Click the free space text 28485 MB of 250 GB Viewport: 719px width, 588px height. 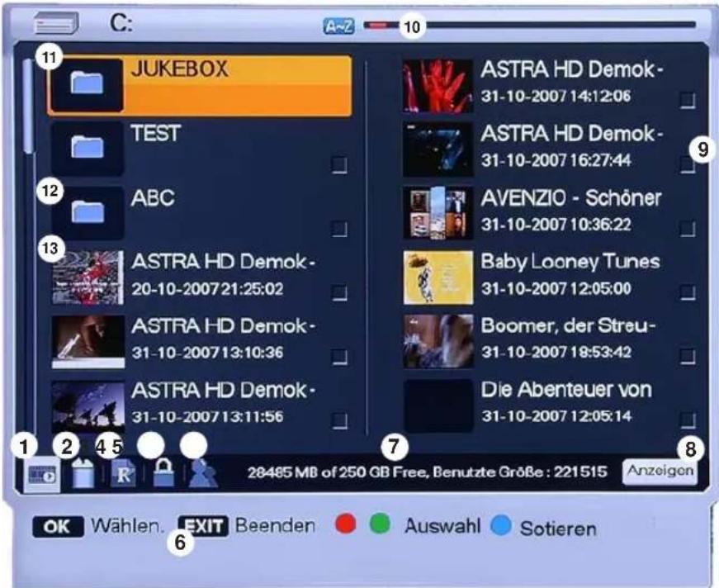coord(338,472)
